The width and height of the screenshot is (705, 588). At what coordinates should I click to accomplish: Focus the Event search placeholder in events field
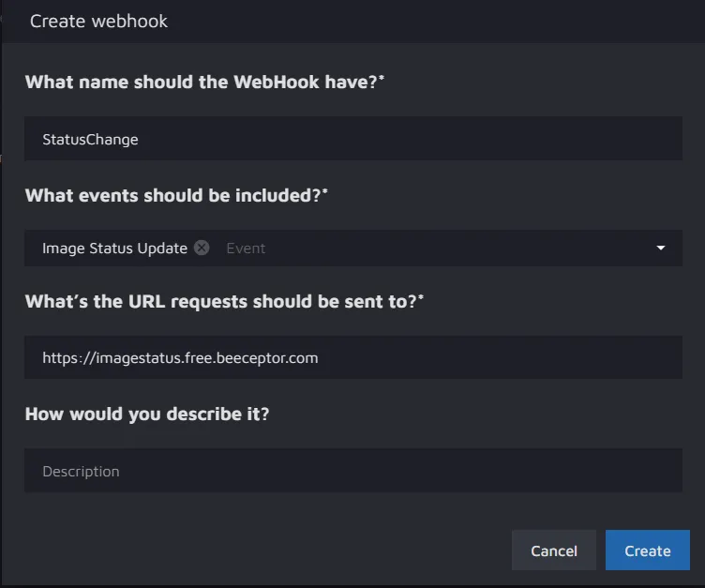(x=247, y=249)
